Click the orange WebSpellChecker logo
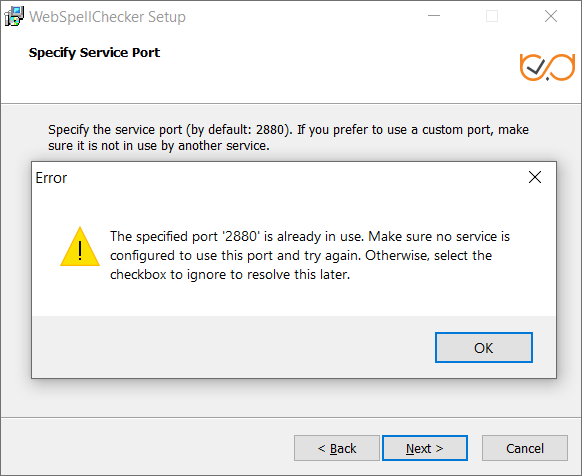Viewport: 582px width, 476px height. [x=547, y=67]
